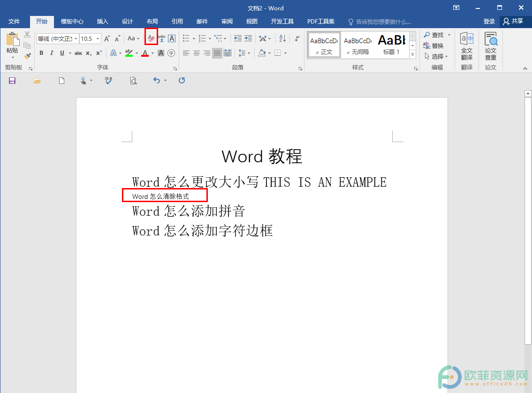Click the Clear All Formatting eraser icon
The height and width of the screenshot is (393, 532).
(x=152, y=38)
